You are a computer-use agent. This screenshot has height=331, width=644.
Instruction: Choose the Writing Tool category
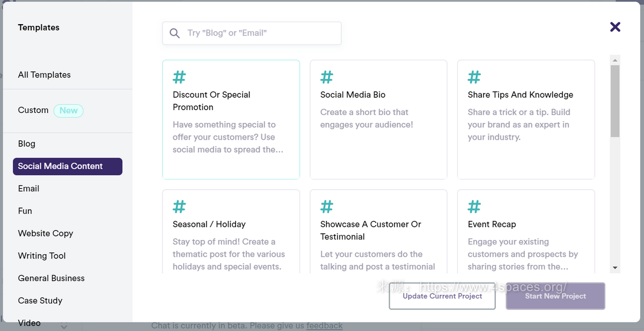[x=42, y=256]
